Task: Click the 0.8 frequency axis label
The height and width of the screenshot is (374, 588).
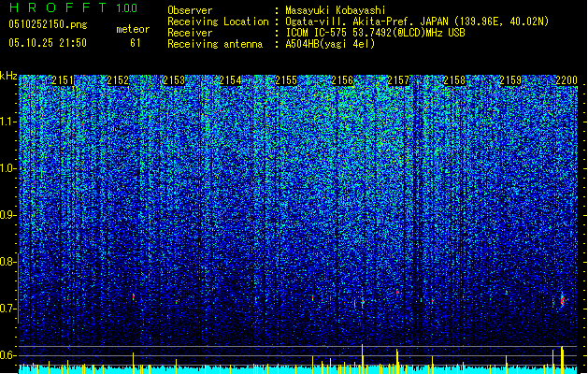Action: [7, 262]
